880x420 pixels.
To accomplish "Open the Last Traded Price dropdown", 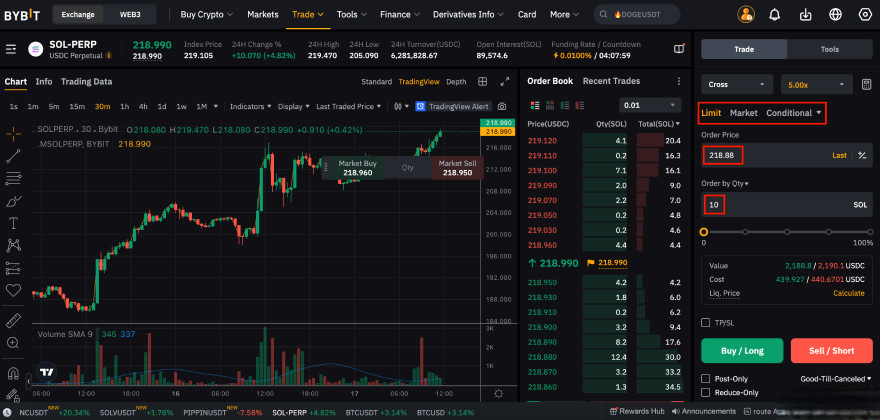I will (349, 106).
